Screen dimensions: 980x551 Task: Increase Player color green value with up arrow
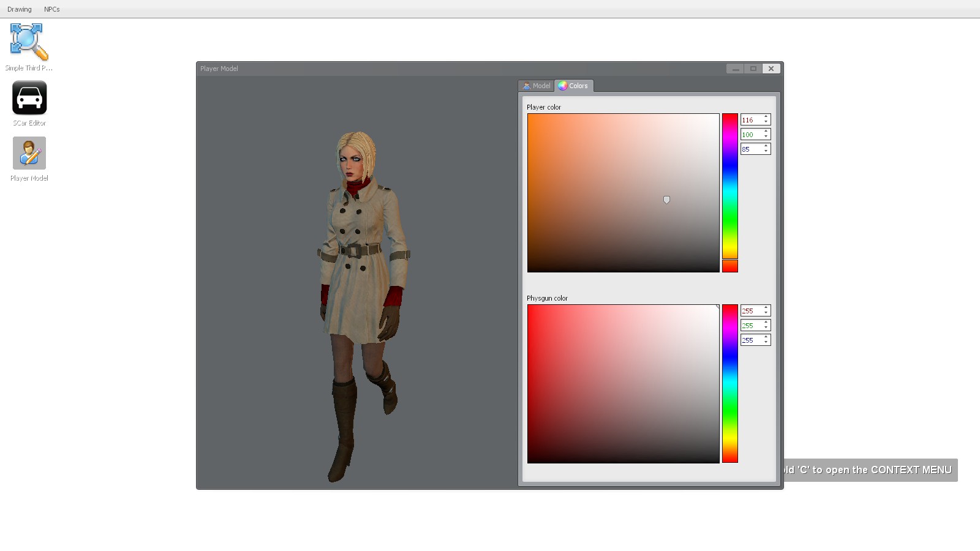(766, 132)
